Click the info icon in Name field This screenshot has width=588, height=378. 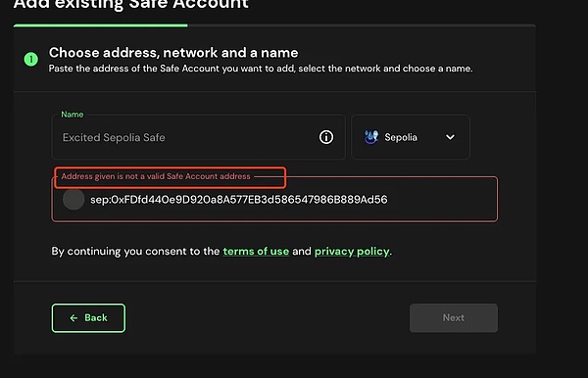[x=326, y=137]
